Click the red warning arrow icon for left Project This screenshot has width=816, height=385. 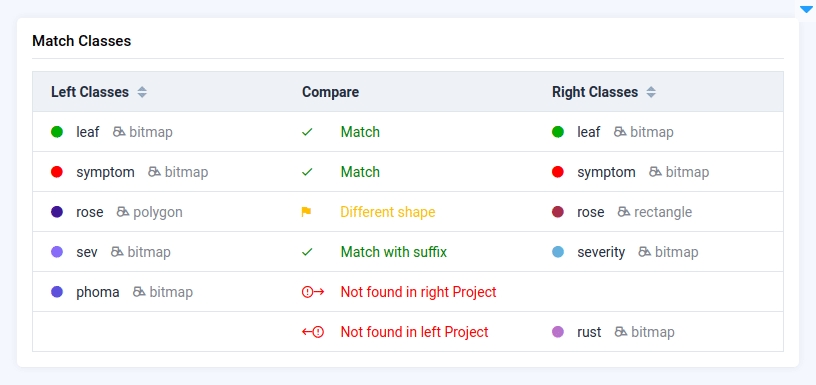(313, 332)
